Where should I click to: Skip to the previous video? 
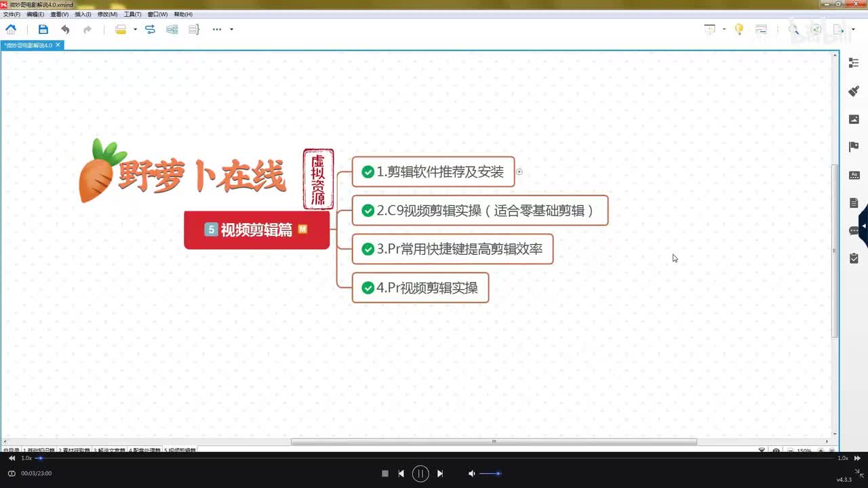(x=401, y=474)
